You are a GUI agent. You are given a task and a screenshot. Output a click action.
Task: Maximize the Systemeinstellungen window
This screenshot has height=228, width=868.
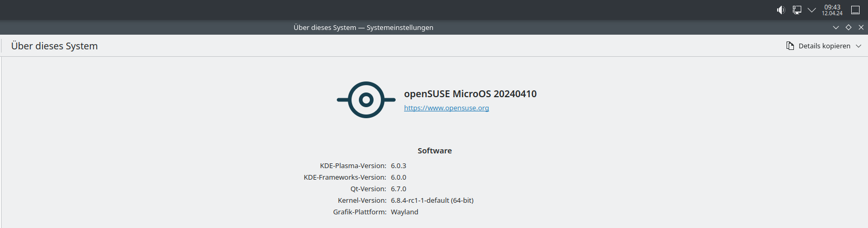849,27
